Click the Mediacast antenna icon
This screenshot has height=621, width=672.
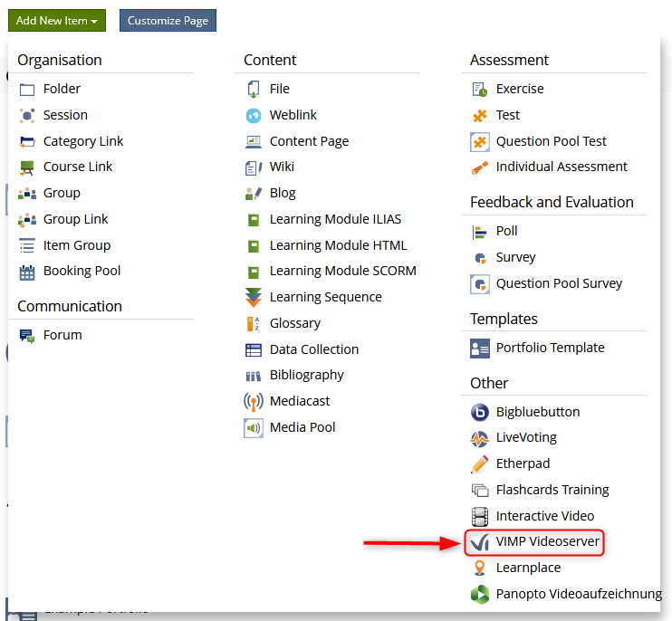pyautogui.click(x=254, y=402)
